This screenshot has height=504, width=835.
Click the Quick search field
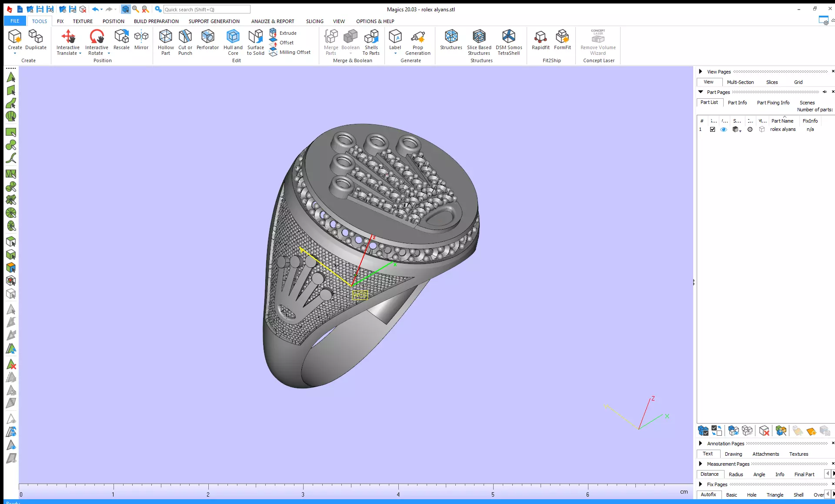pos(207,9)
